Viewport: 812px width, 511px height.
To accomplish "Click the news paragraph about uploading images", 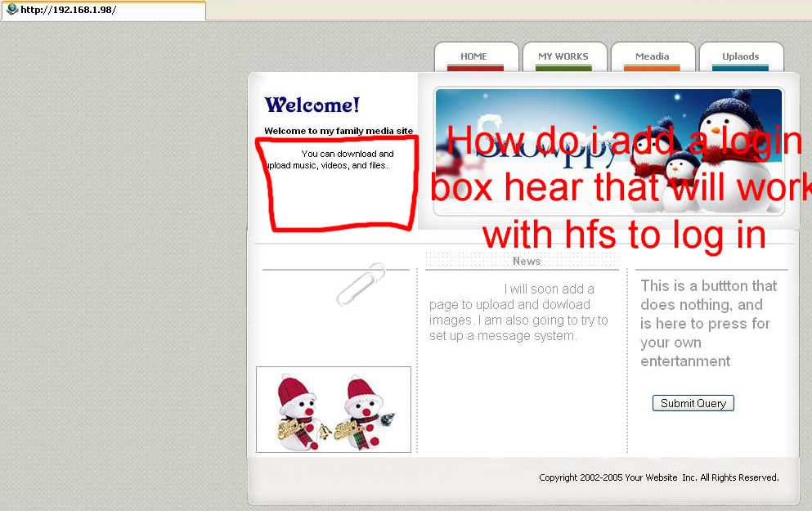I will (518, 312).
